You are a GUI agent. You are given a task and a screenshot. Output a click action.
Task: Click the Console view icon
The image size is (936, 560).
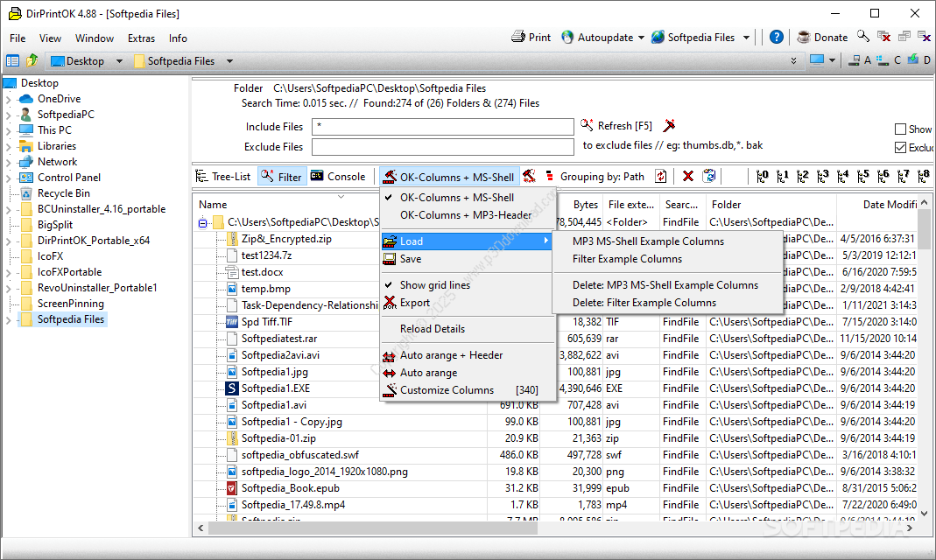coord(317,177)
